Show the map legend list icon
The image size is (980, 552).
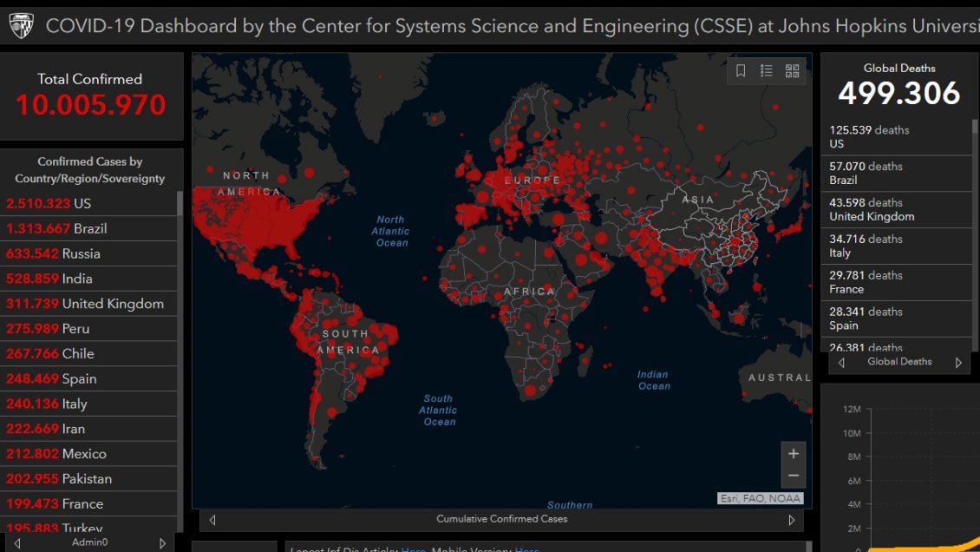(x=767, y=71)
